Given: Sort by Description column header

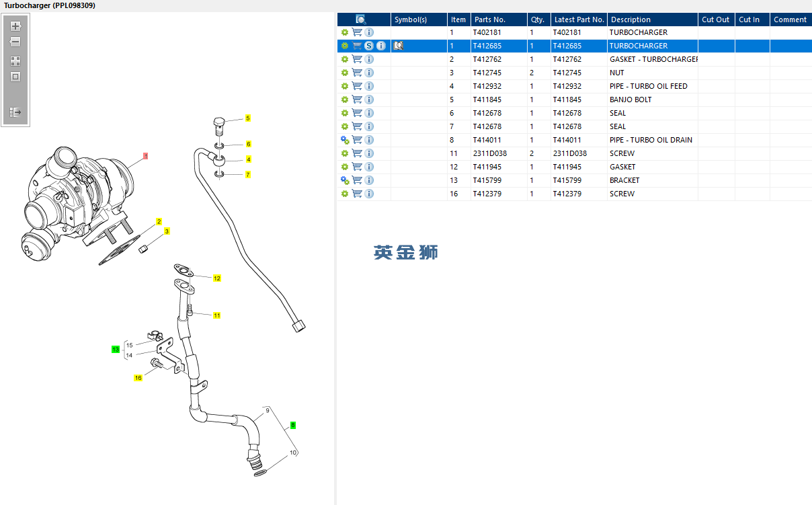Looking at the screenshot, I should pos(653,20).
